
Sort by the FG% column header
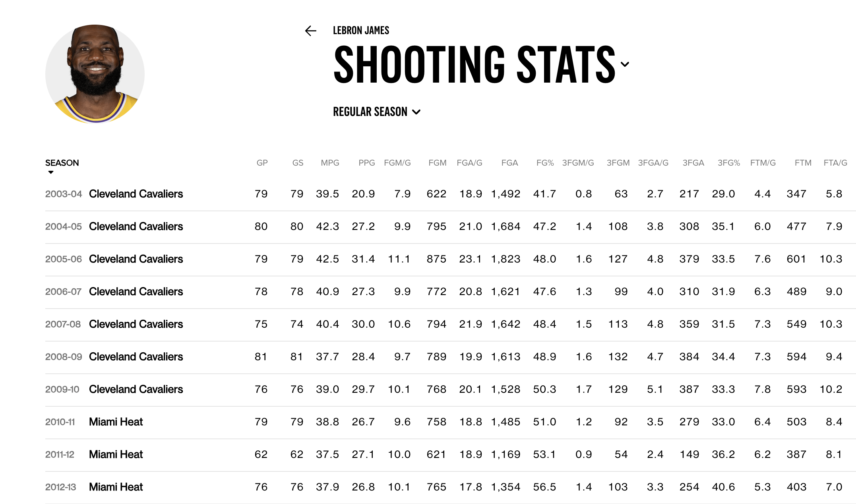[545, 163]
